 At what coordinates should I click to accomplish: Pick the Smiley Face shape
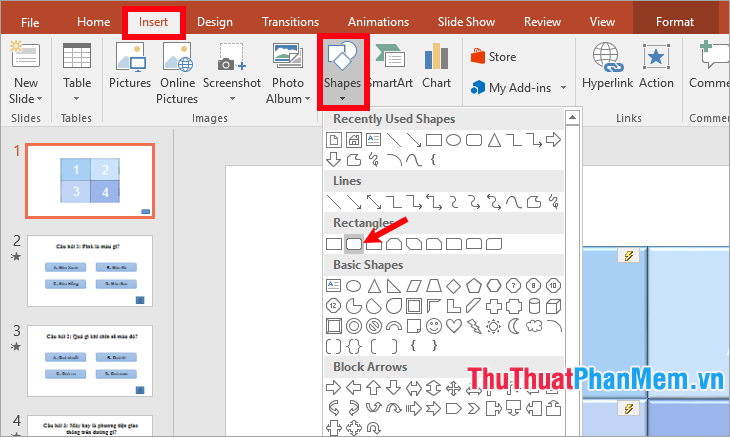tap(434, 326)
